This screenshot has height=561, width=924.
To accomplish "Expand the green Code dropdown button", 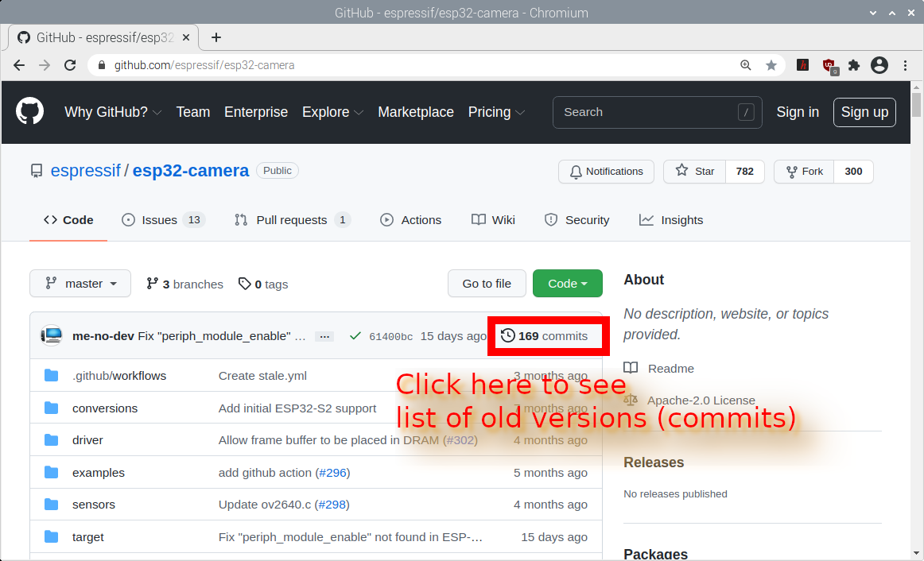I will pos(567,284).
